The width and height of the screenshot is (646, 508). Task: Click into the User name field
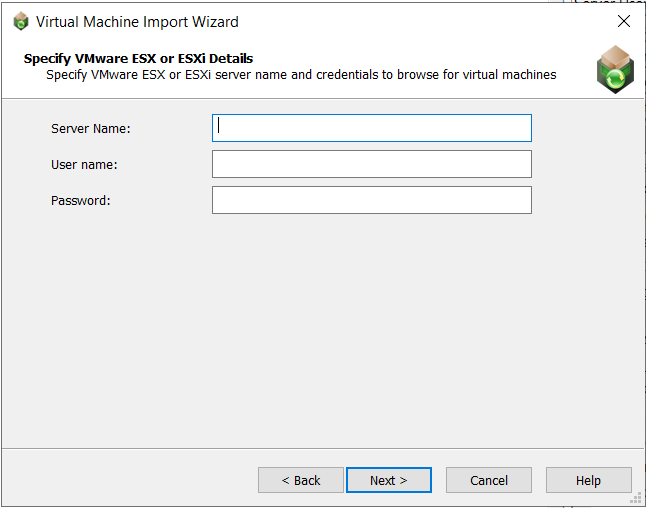(x=371, y=164)
